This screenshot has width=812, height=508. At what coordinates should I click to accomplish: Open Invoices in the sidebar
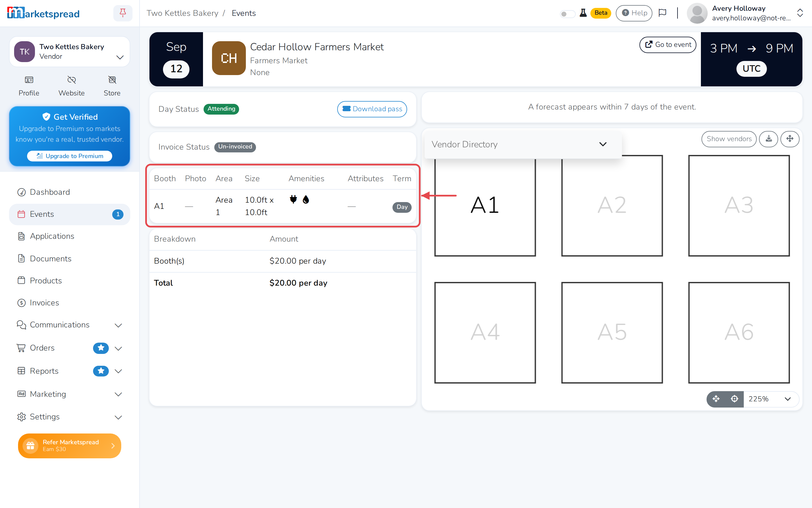(x=69, y=303)
